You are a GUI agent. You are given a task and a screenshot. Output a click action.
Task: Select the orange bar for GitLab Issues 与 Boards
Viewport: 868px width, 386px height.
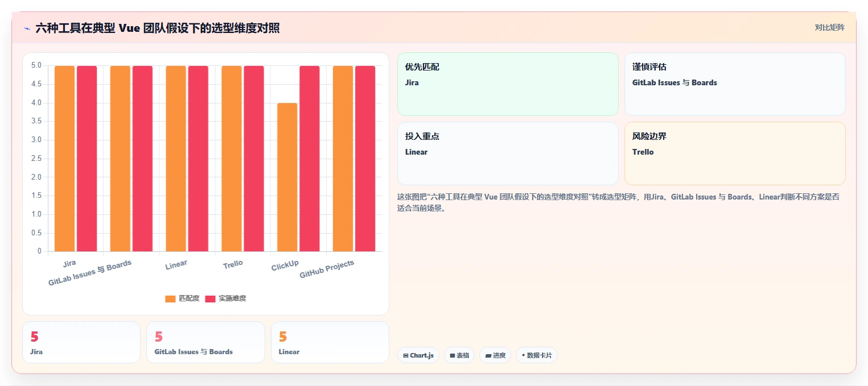tap(120, 159)
